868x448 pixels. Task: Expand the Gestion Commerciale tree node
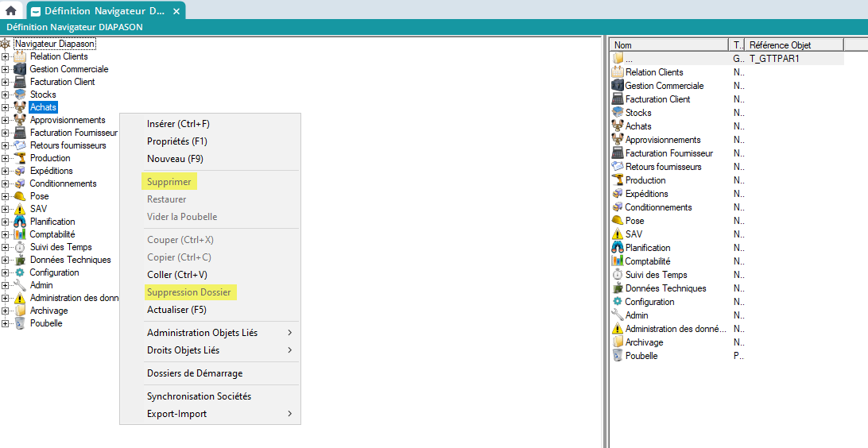point(6,69)
